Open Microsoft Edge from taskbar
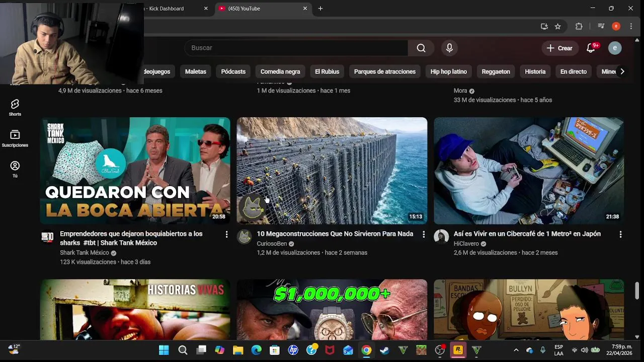Image resolution: width=644 pixels, height=362 pixels. click(256, 350)
